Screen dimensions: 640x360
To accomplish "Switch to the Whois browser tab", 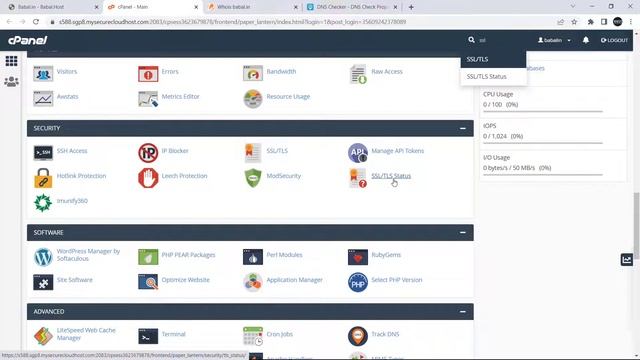I will (x=253, y=7).
